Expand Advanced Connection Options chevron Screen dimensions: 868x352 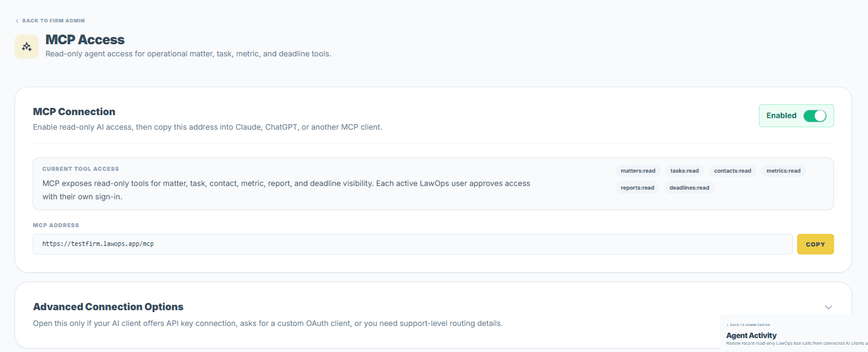(x=829, y=307)
